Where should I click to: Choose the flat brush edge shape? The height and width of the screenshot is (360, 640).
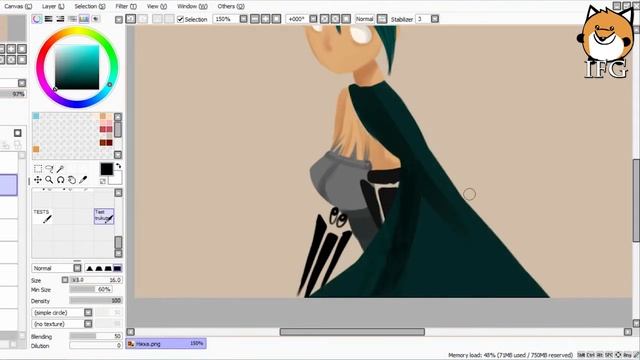coord(117,268)
